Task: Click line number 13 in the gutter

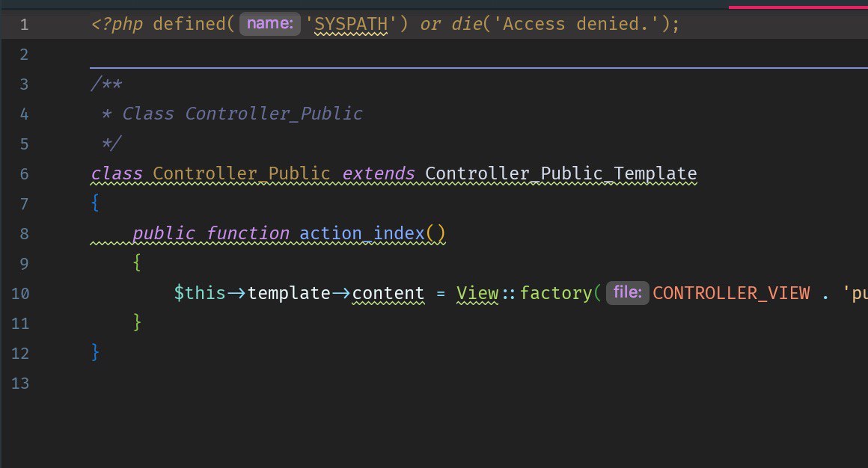Action: [21, 384]
